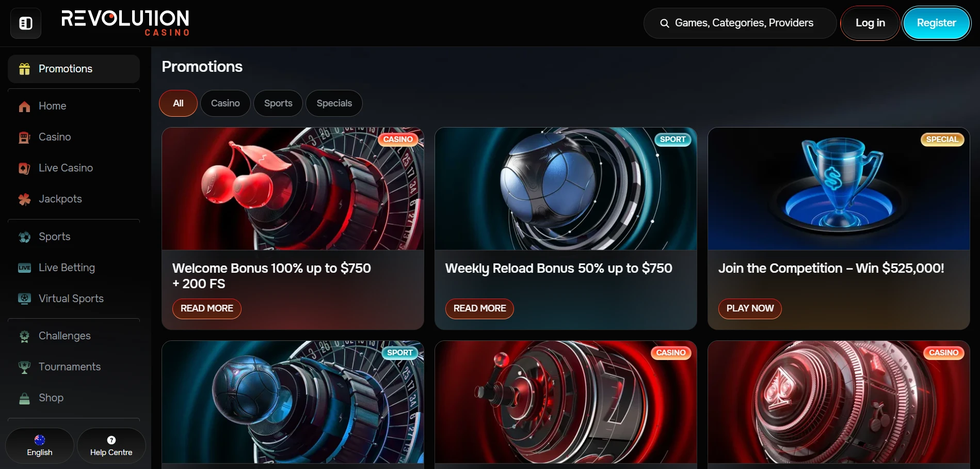Select the Specials promotions filter
Image resolution: width=980 pixels, height=469 pixels.
coord(334,103)
